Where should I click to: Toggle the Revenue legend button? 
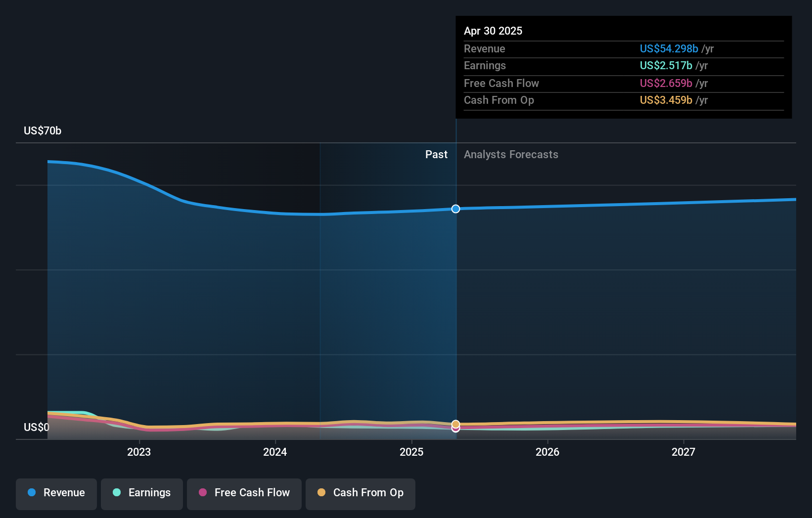coord(56,494)
